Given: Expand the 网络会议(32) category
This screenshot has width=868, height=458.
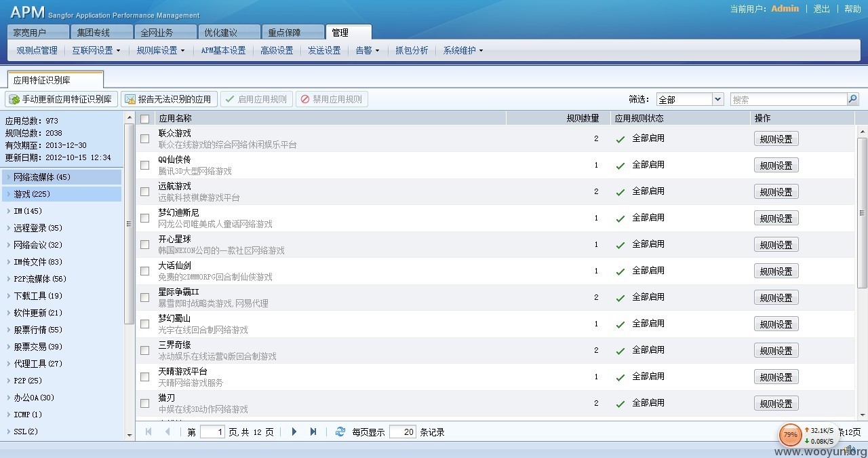Looking at the screenshot, I should (61, 245).
